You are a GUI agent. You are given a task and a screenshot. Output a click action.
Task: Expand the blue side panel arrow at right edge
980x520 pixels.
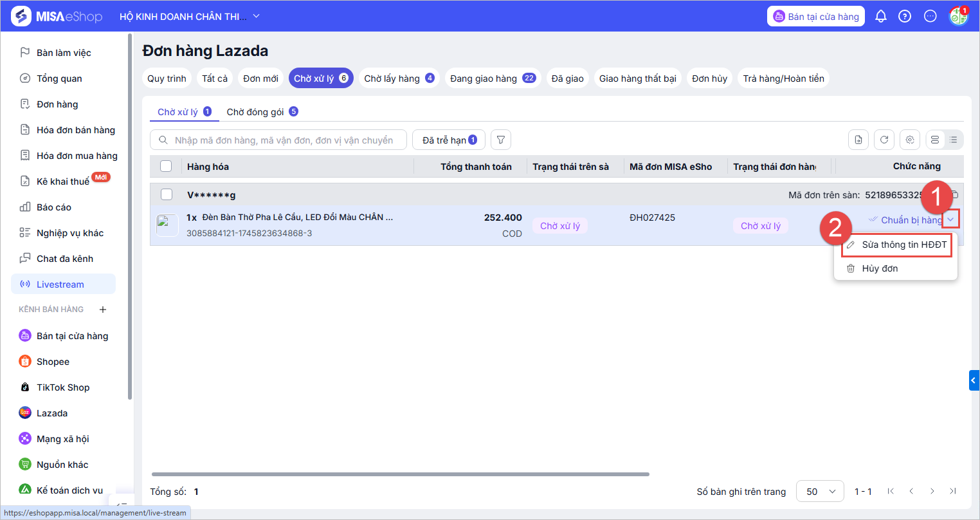974,380
